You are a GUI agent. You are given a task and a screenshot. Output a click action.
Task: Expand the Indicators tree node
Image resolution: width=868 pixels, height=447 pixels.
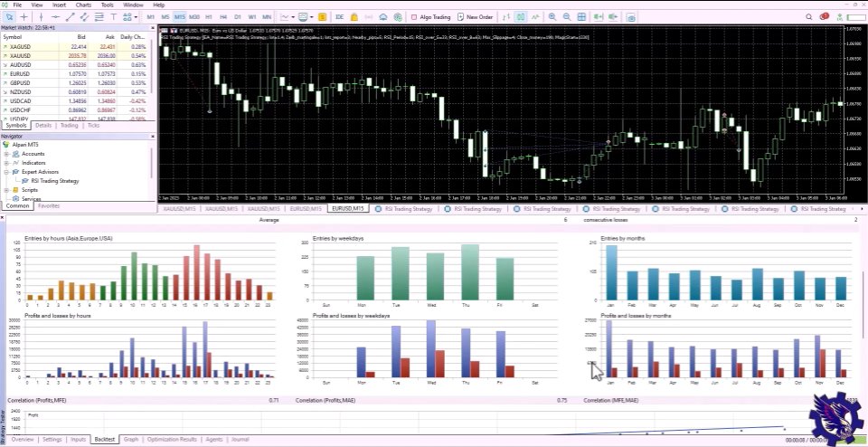[7, 163]
